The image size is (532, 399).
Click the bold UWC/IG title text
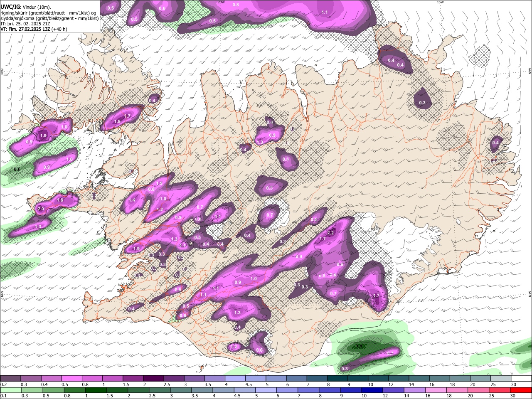[10, 7]
